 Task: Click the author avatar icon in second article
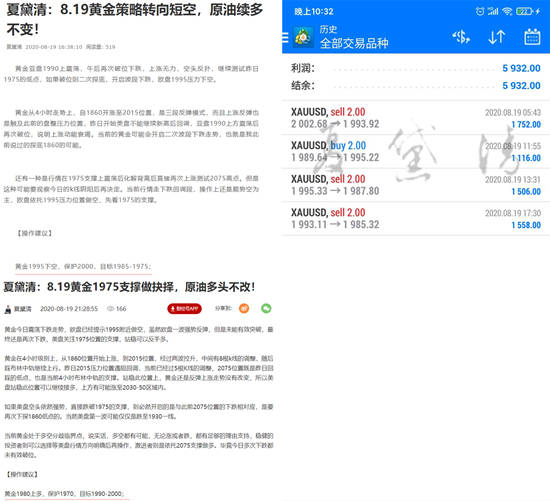pos(8,309)
